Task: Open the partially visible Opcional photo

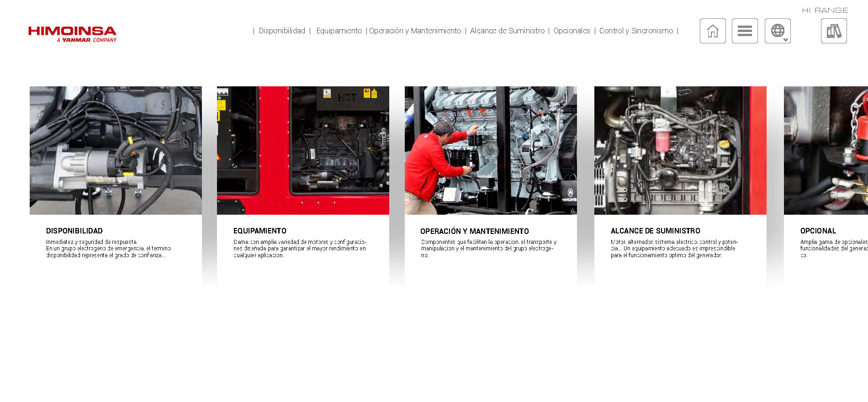Action: coord(826,150)
